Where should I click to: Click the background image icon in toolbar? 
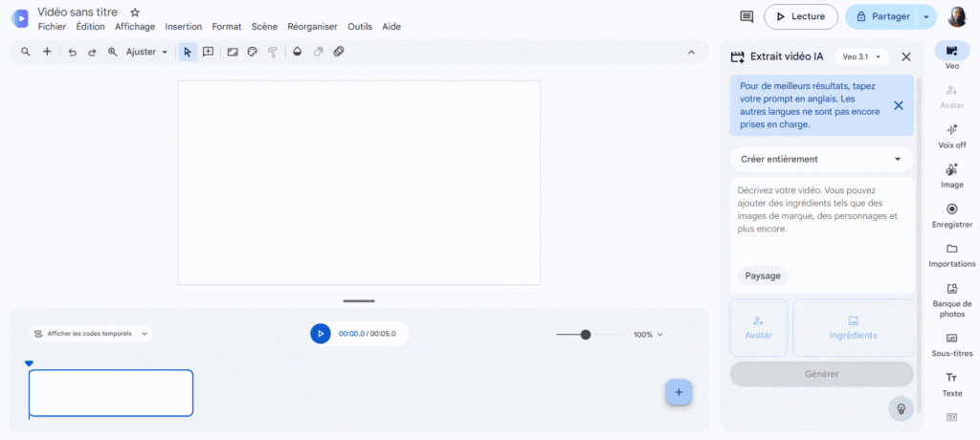tap(233, 53)
